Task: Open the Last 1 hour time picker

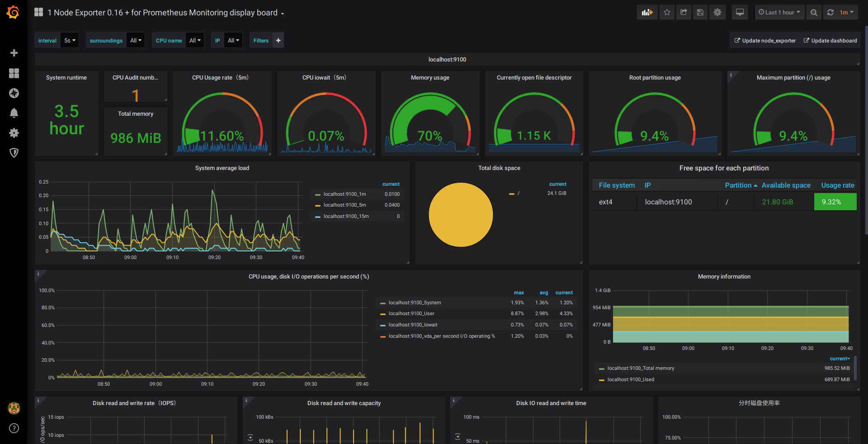Action: coord(779,13)
